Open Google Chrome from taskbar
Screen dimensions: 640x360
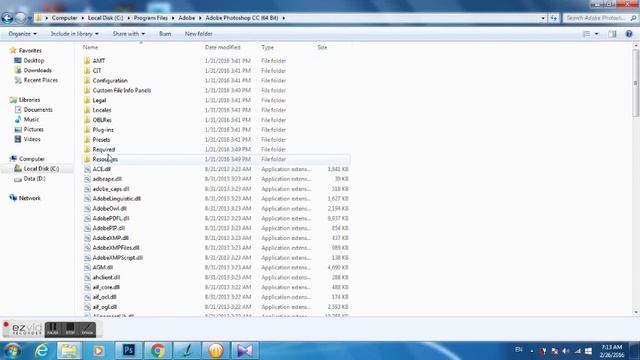coord(158,351)
